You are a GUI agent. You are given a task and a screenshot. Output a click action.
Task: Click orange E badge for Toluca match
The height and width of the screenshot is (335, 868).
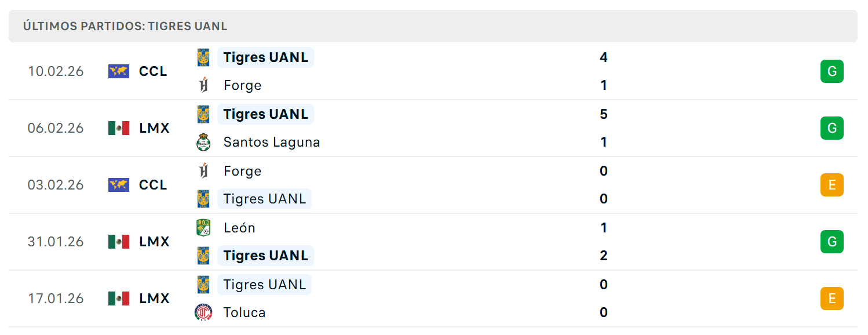(x=832, y=298)
